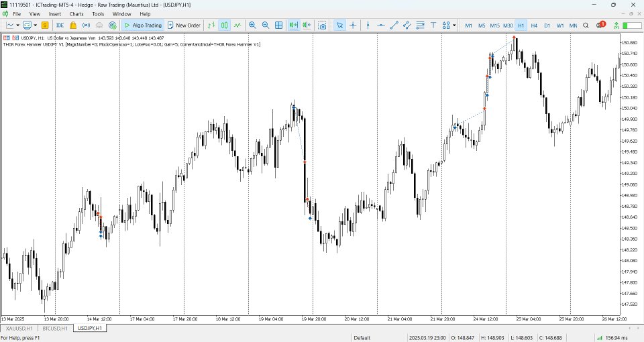Switch timeframe to M1
This screenshot has width=644, height=342.
coord(469,25)
